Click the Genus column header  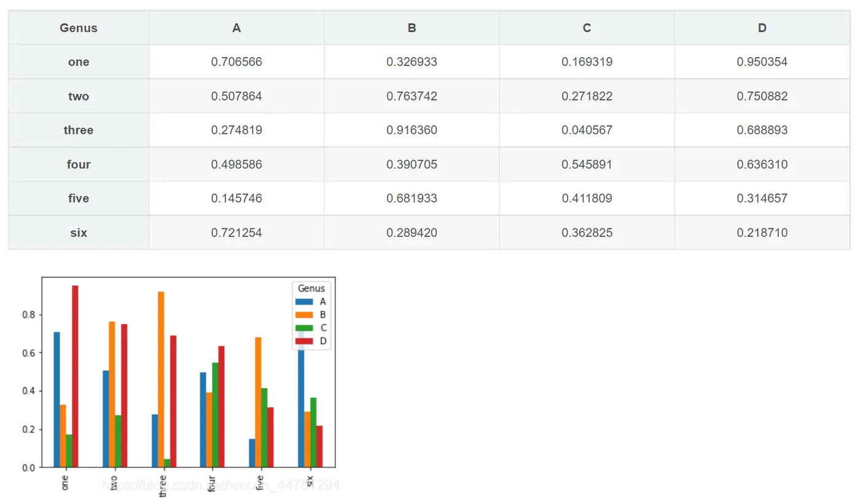[79, 28]
